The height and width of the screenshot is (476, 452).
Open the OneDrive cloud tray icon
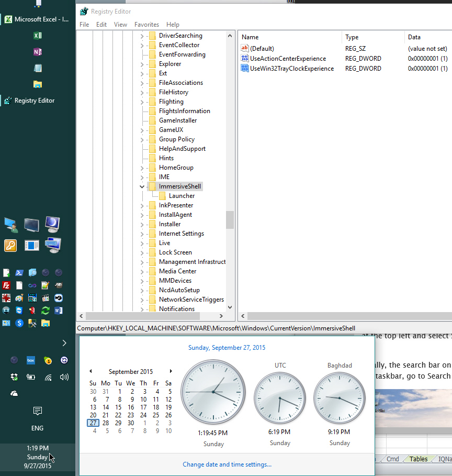tap(14, 393)
